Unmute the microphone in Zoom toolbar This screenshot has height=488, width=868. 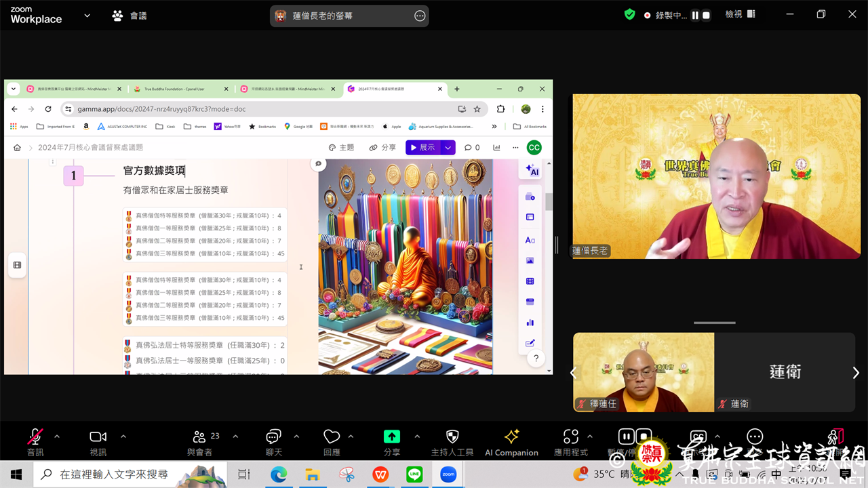pyautogui.click(x=35, y=437)
